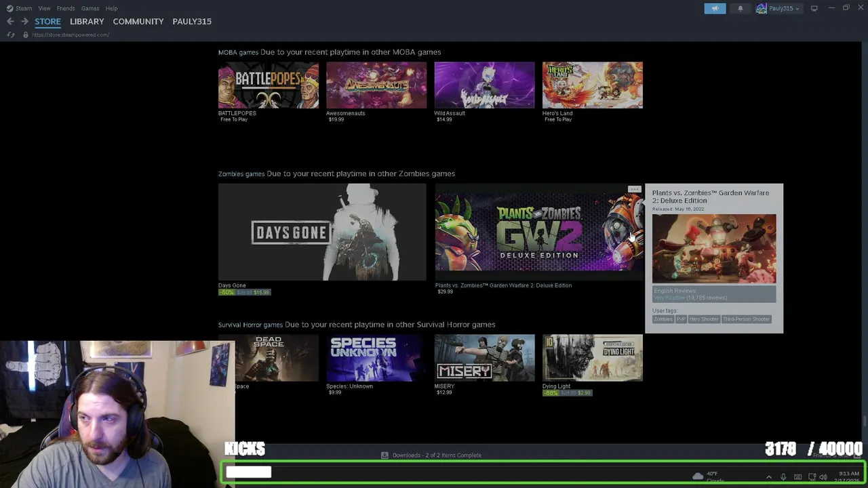Open the notifications bell
The height and width of the screenshot is (488, 868).
[740, 8]
